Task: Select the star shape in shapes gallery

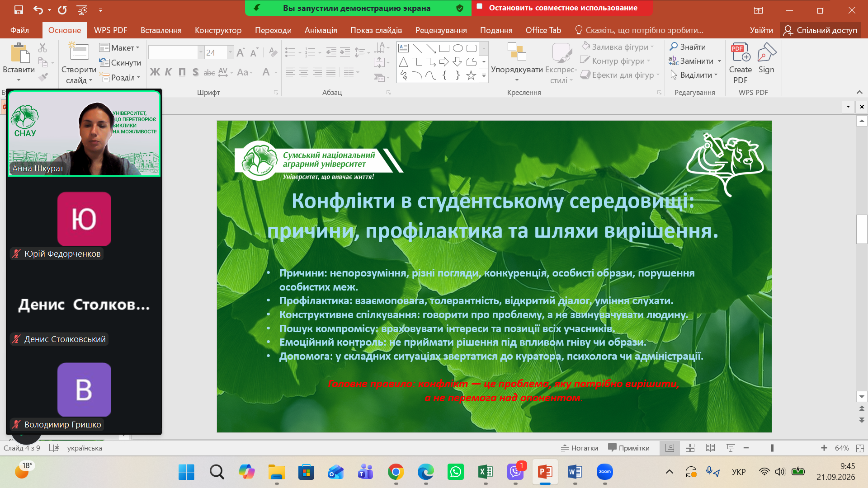Action: pyautogui.click(x=471, y=75)
